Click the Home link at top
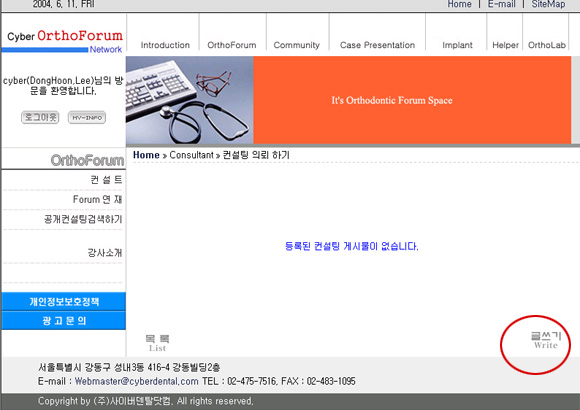This screenshot has height=410, width=580. [459, 4]
